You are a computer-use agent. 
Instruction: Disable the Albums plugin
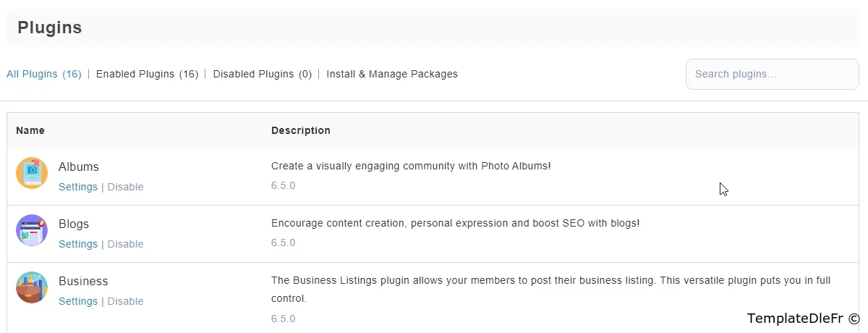tap(125, 187)
